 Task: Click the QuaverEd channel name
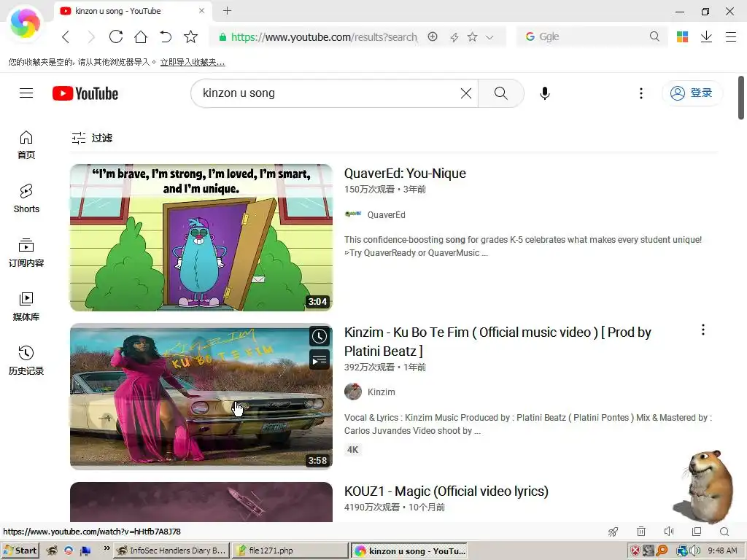pyautogui.click(x=387, y=215)
